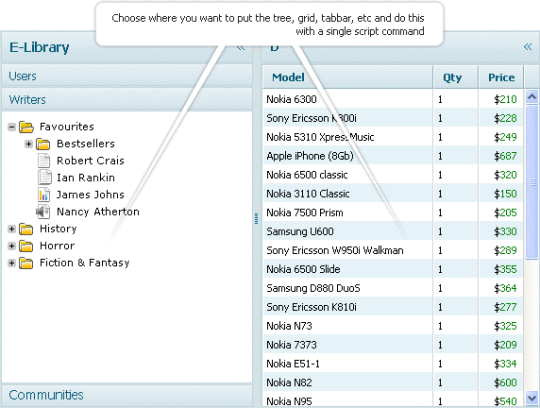Select the Samsung U600 row
This screenshot has width=540, height=408.
[393, 231]
